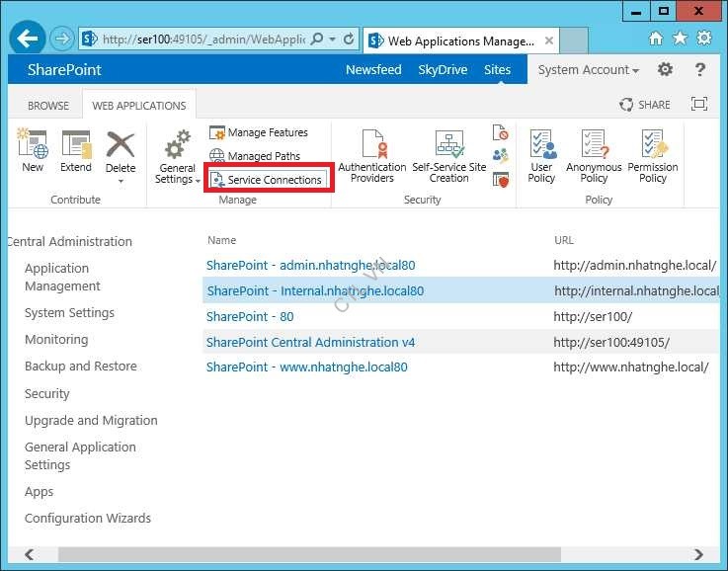
Task: Open Backup and Restore in sidebar
Action: pos(81,366)
